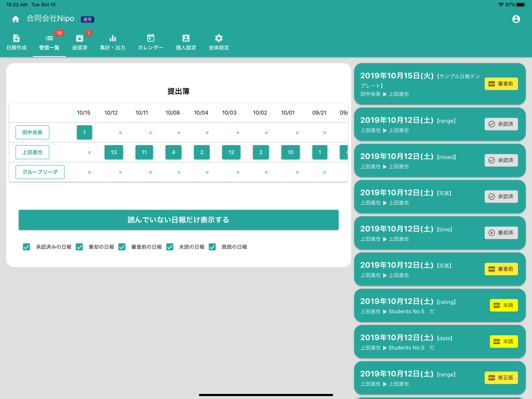532x399 pixels.
Task: Open 10月15日 サンプル日報テンプレート report card
Action: [x=440, y=84]
